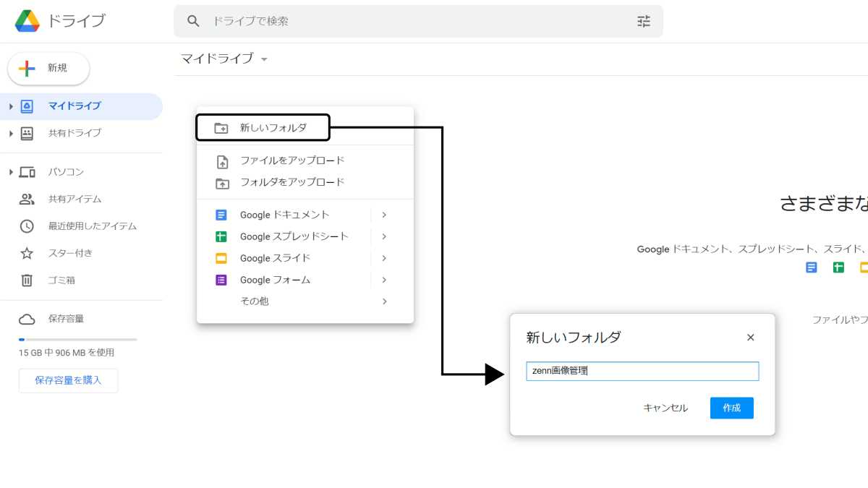This screenshot has height=488, width=868.
Task: Click the new folder icon in the menu
Action: (221, 128)
